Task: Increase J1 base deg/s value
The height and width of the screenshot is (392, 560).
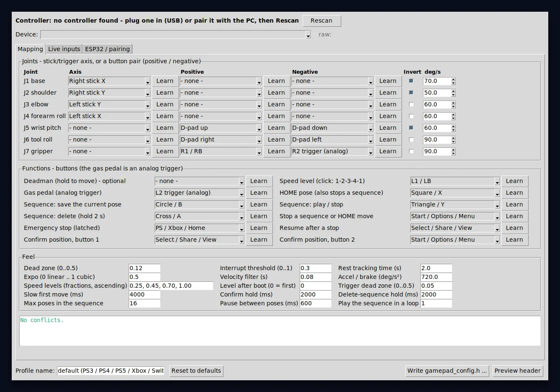Action: tap(454, 79)
